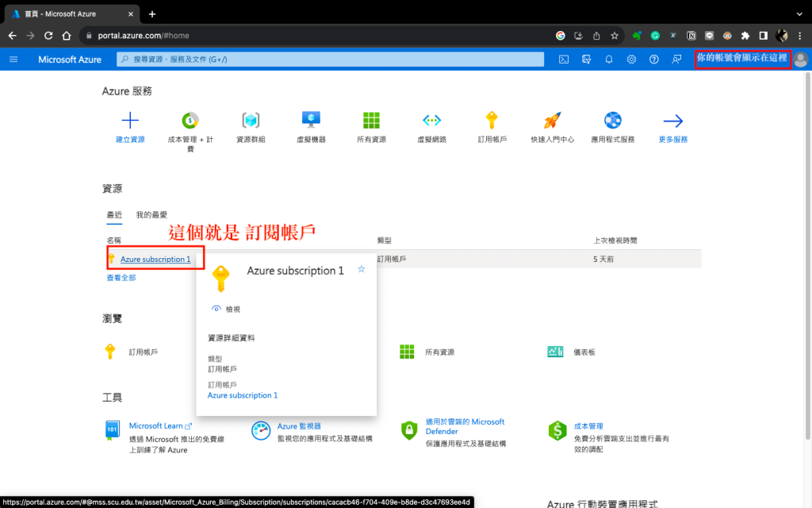Click the Azure subscription 1 resource link
812x508 pixels.
pyautogui.click(x=155, y=260)
